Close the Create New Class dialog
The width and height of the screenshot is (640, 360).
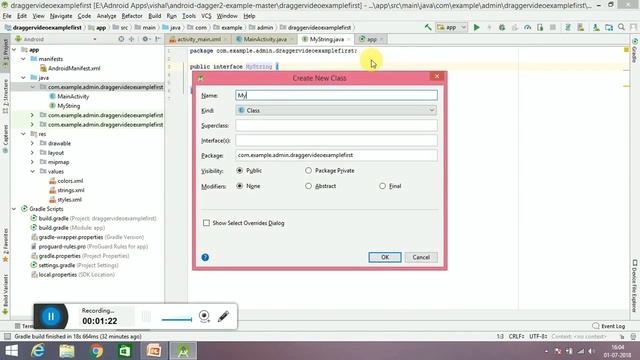tap(437, 76)
